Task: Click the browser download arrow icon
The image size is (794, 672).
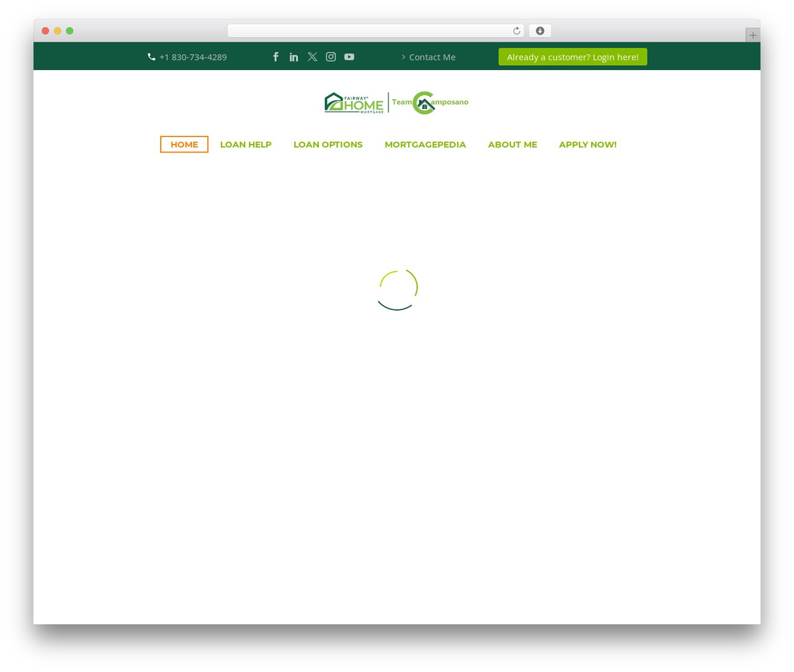Action: coord(540,31)
